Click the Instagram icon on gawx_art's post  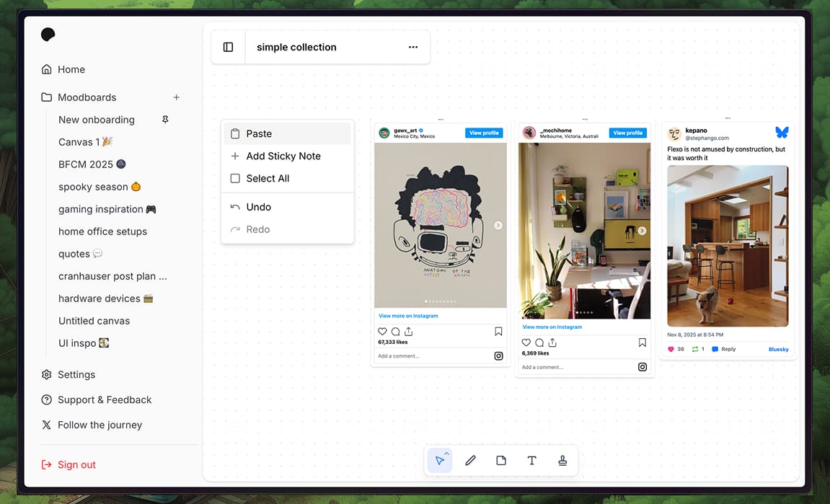pyautogui.click(x=498, y=355)
